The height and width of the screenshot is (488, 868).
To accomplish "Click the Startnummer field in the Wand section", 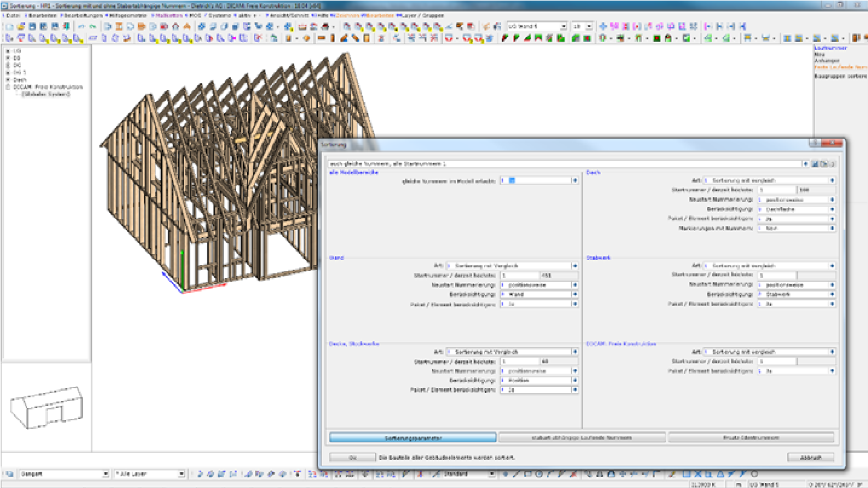I will point(519,275).
